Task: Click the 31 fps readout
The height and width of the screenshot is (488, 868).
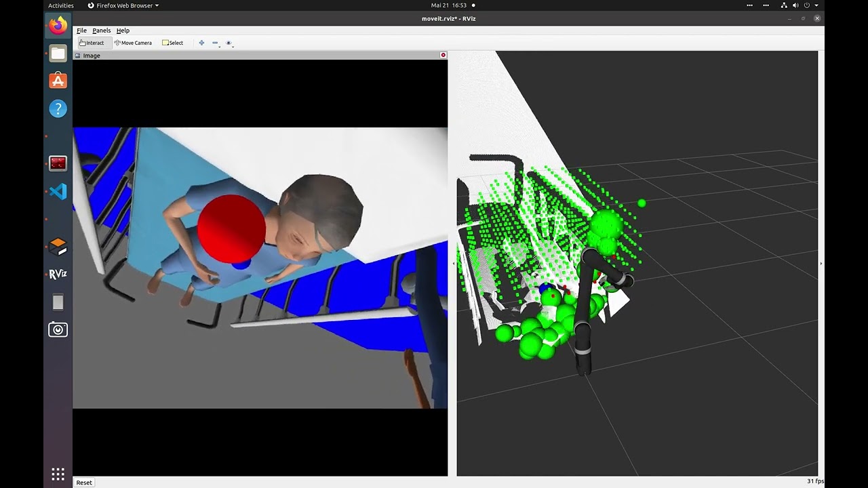Action: click(x=815, y=481)
